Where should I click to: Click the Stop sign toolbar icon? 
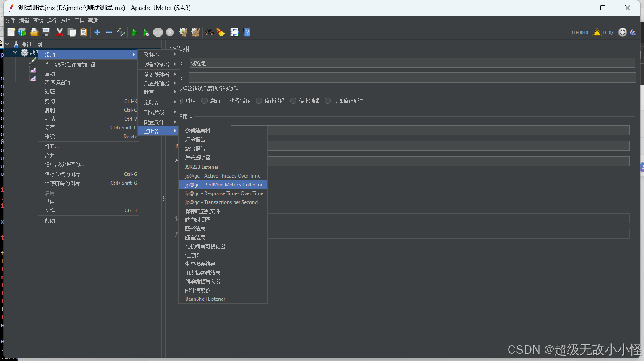(158, 32)
